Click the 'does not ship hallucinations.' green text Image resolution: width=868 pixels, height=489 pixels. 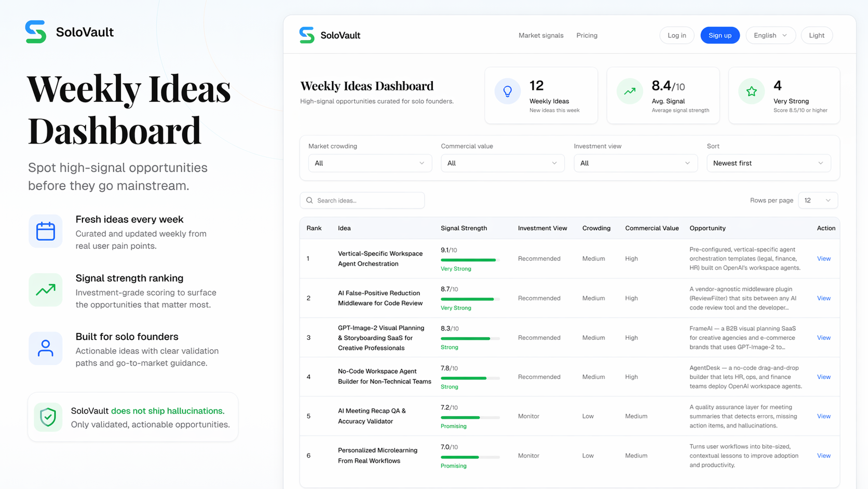(x=168, y=411)
